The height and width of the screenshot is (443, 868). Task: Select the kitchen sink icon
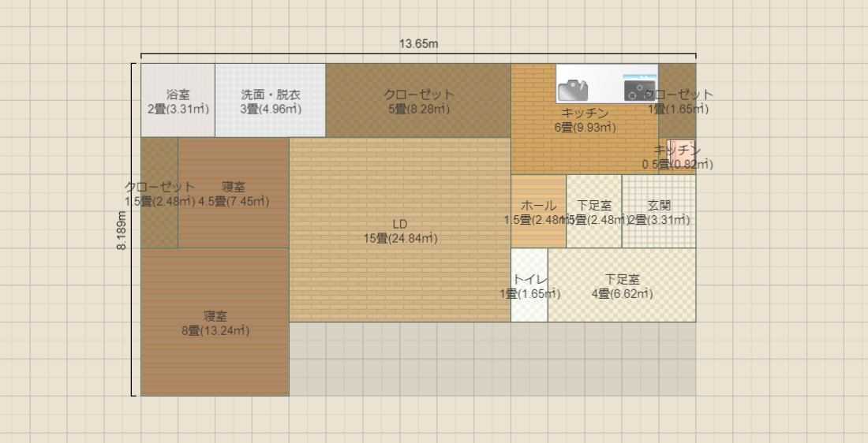pyautogui.click(x=572, y=90)
